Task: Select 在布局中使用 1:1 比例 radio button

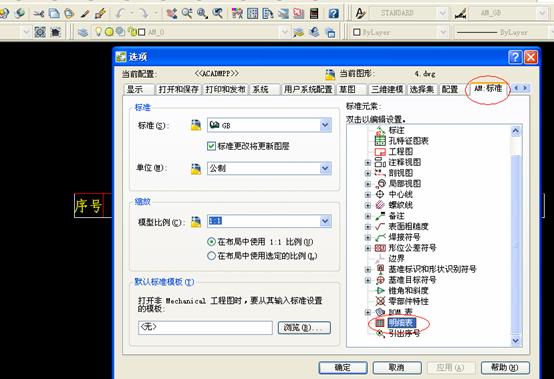Action: tap(211, 242)
